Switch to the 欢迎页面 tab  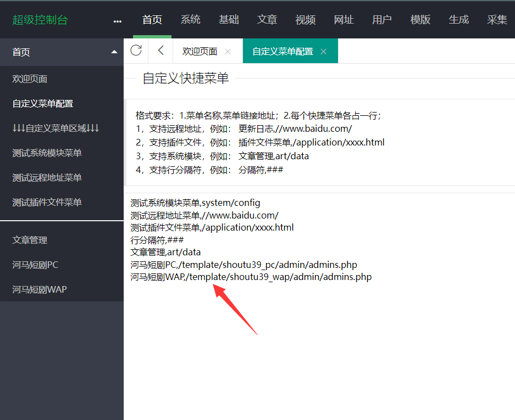click(200, 52)
